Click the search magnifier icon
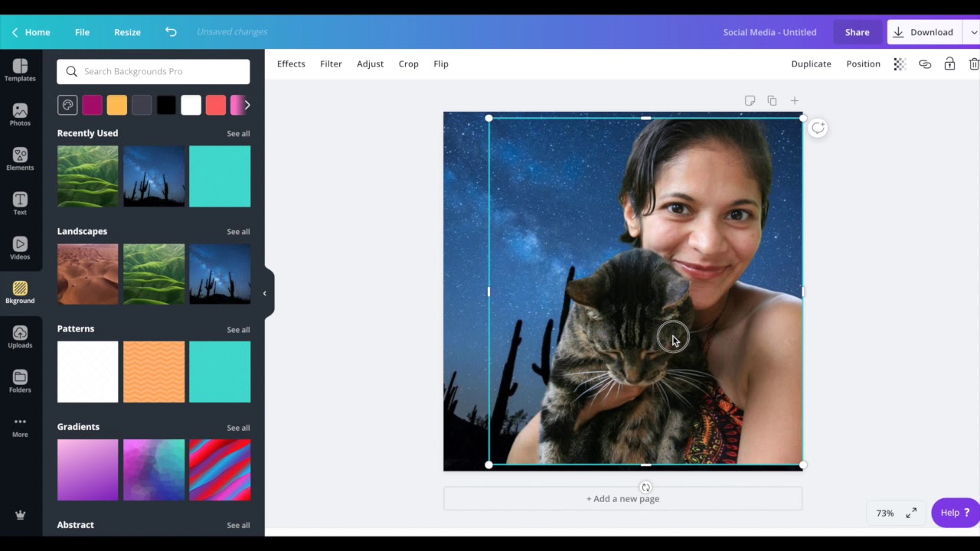Screen dimensions: 980x551 pyautogui.click(x=71, y=71)
